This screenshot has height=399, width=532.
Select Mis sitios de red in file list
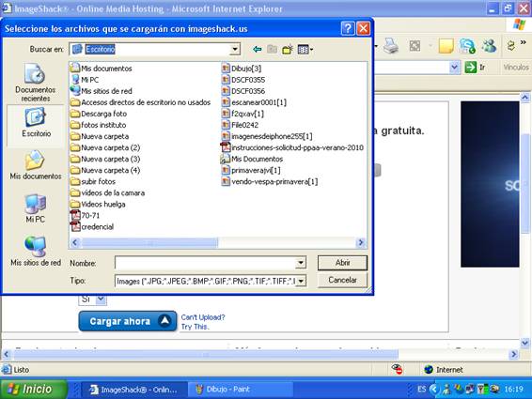click(x=102, y=91)
